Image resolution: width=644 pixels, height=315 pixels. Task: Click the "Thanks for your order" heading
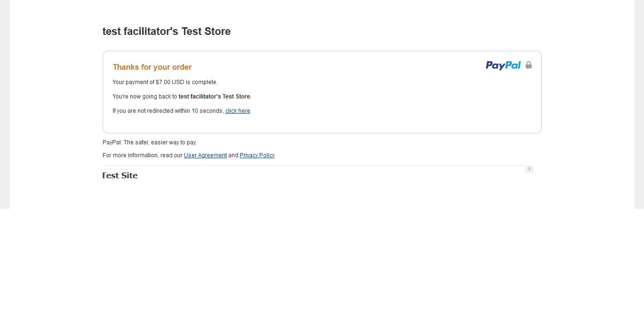152,67
